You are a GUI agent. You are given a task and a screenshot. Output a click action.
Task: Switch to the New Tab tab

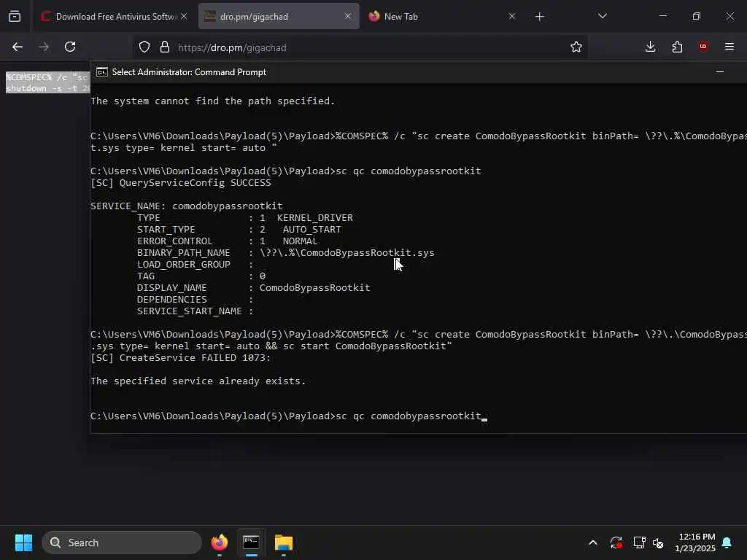point(441,17)
